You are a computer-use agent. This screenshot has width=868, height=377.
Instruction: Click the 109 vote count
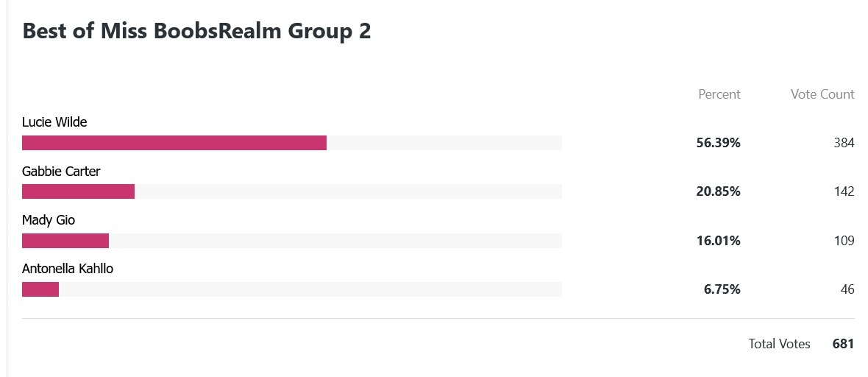tap(844, 241)
